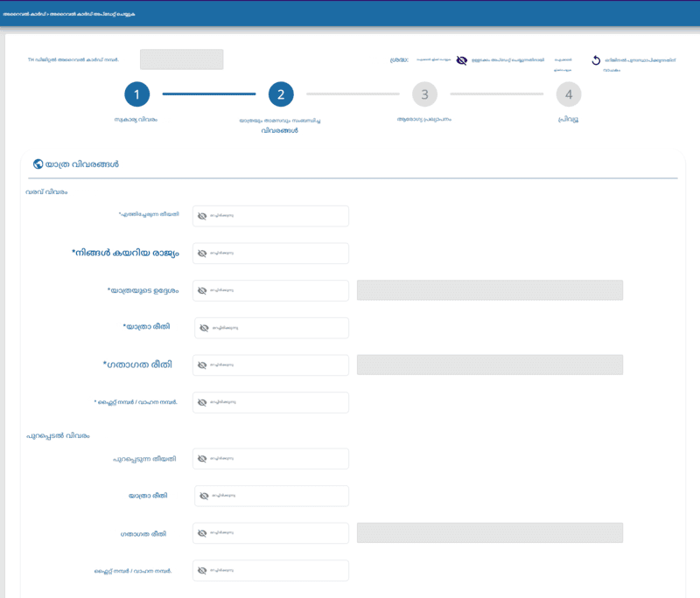Go to step 3 ആരോഗ്യ പ്രഖ്യാപനം
The height and width of the screenshot is (598, 700).
(x=424, y=94)
